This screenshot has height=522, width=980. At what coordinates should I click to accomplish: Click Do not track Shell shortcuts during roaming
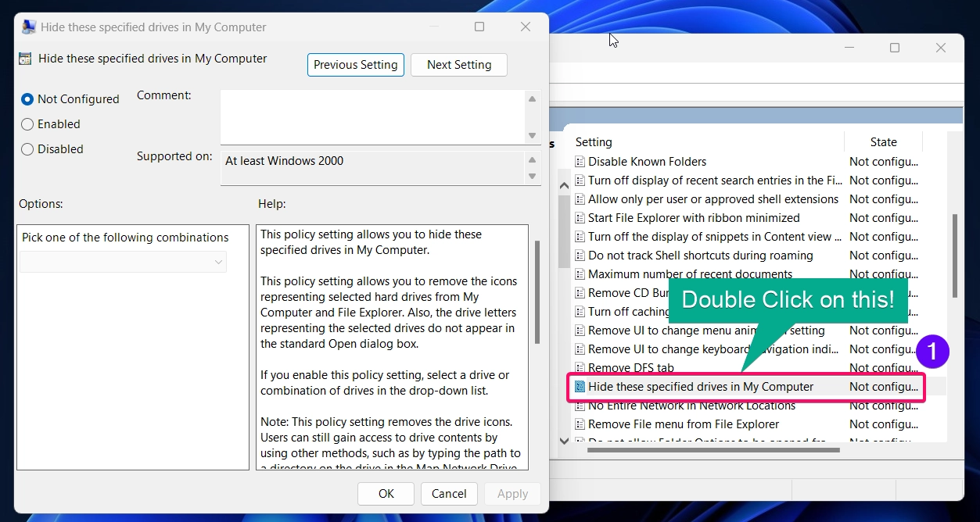click(x=701, y=256)
